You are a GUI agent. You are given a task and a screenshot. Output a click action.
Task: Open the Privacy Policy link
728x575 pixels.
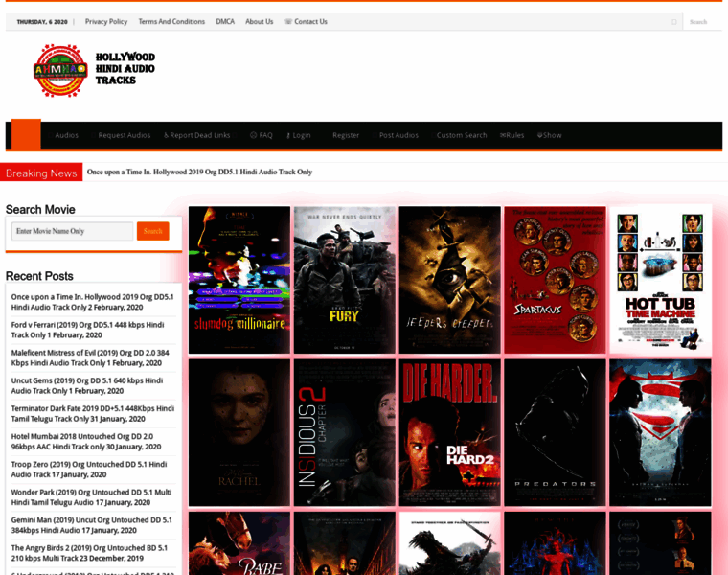point(106,21)
